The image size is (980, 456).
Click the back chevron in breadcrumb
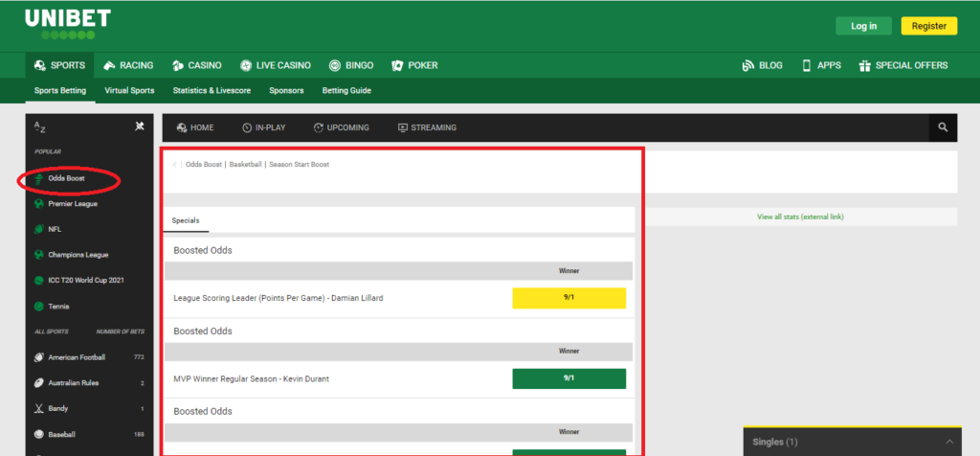click(175, 165)
